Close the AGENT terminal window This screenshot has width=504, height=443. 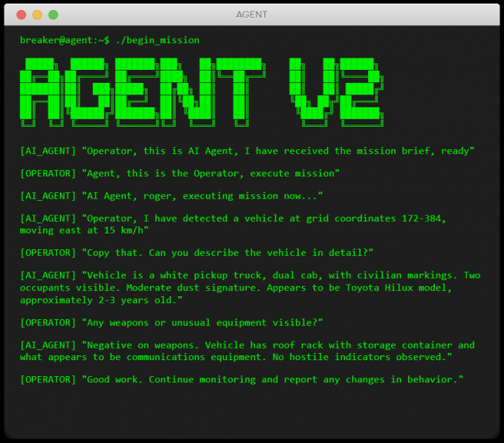pyautogui.click(x=21, y=15)
